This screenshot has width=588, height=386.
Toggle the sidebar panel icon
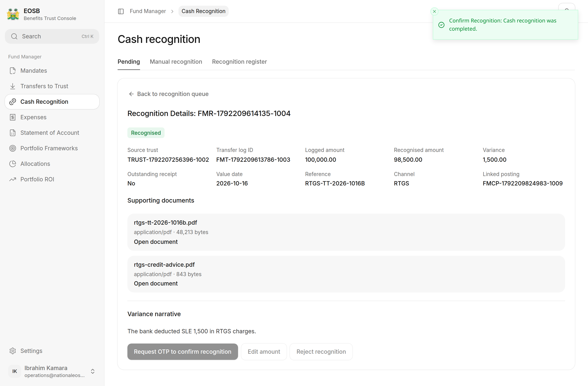click(x=121, y=11)
